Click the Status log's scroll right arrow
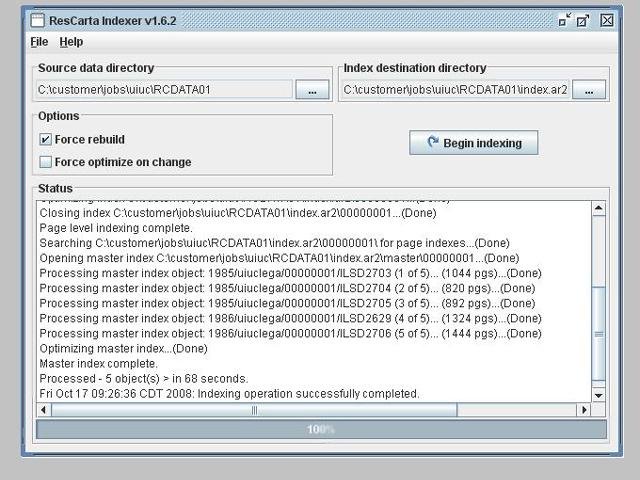 pyautogui.click(x=584, y=409)
